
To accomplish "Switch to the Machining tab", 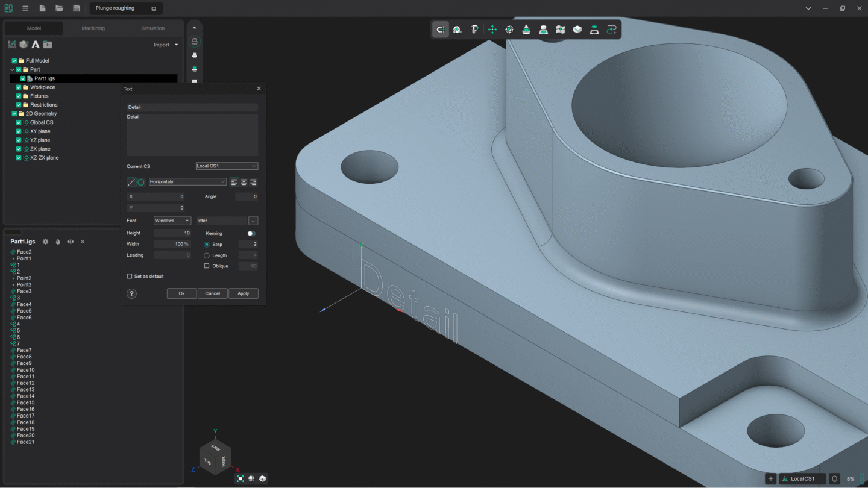I will pos(93,28).
